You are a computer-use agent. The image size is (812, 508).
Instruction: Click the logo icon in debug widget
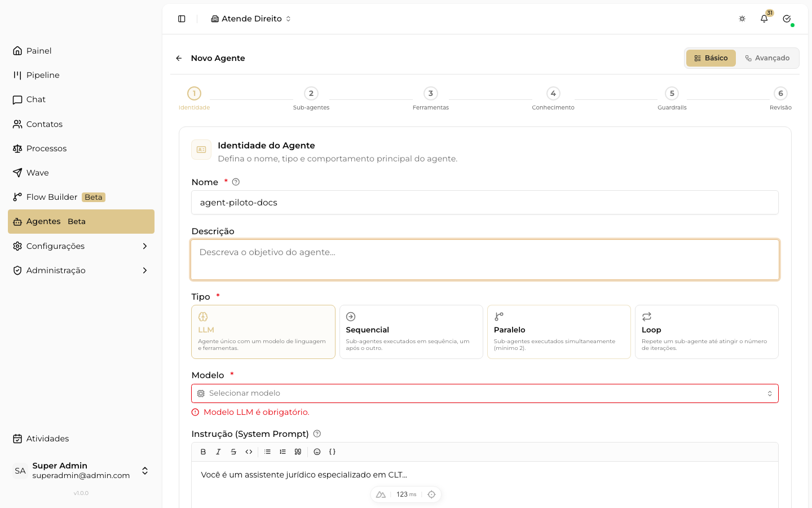[381, 494]
